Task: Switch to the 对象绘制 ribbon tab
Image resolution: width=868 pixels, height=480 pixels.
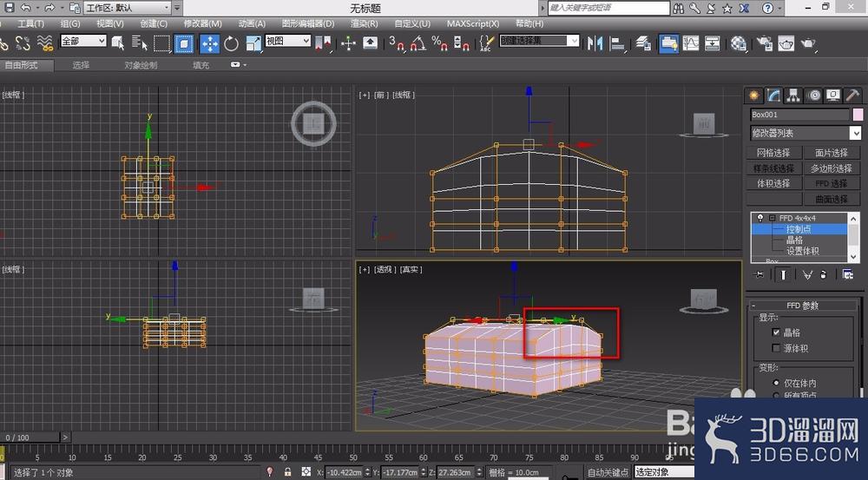Action: click(x=141, y=65)
